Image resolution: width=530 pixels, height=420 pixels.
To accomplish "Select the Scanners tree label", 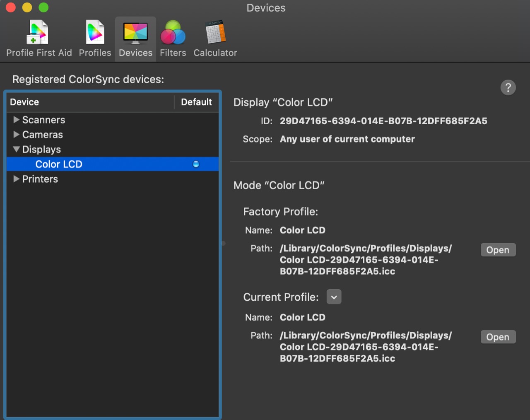I will tap(44, 120).
